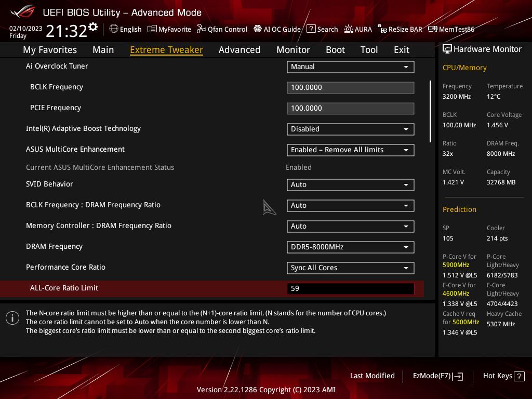The height and width of the screenshot is (399, 532).
Task: Expand ASUS MultiCore Enhancement dropdown
Action: [350, 150]
